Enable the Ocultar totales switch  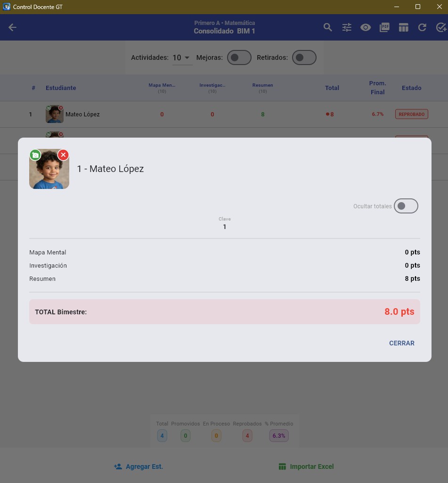coord(406,206)
